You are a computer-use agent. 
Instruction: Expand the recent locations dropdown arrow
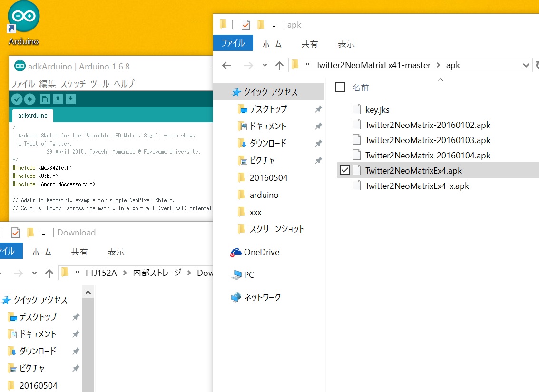pos(265,65)
